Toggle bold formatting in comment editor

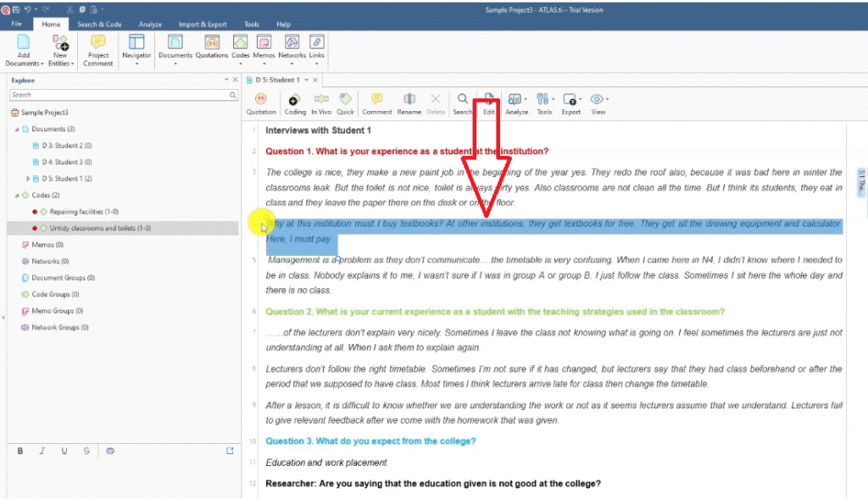(20, 451)
